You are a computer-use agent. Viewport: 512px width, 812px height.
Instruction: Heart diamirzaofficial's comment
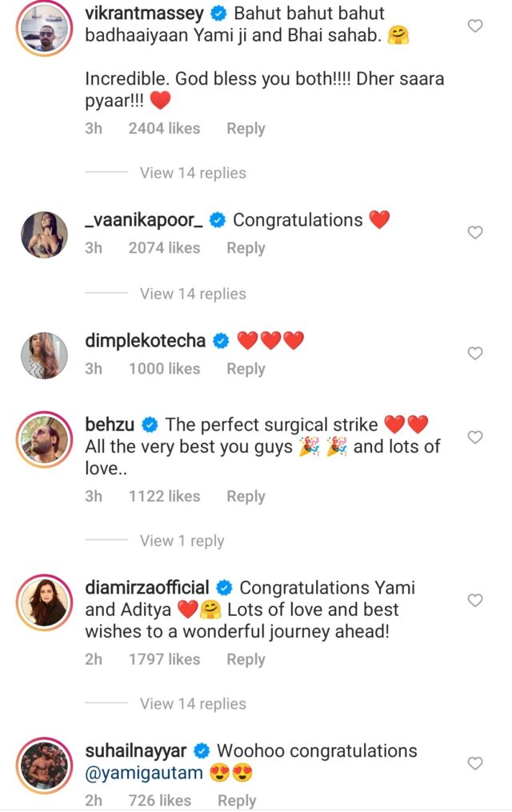(474, 600)
